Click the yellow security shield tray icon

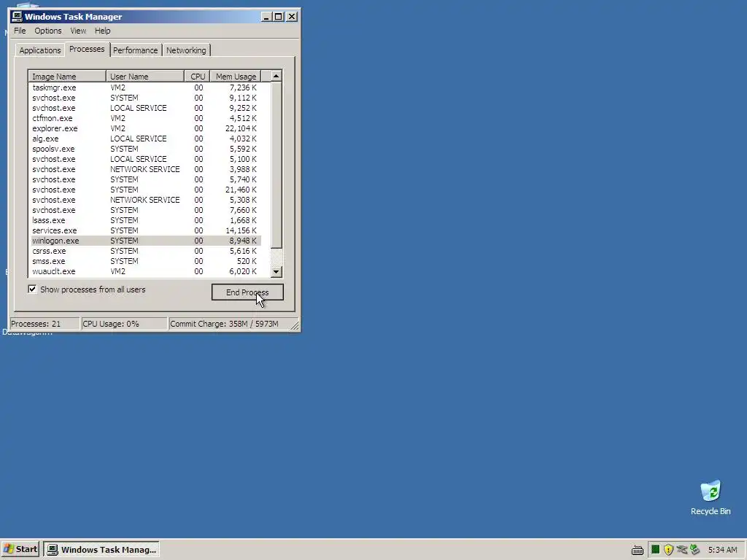point(668,550)
